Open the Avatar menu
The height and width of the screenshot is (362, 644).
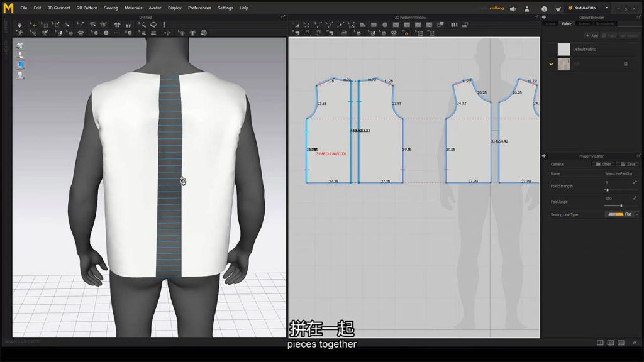(x=155, y=8)
